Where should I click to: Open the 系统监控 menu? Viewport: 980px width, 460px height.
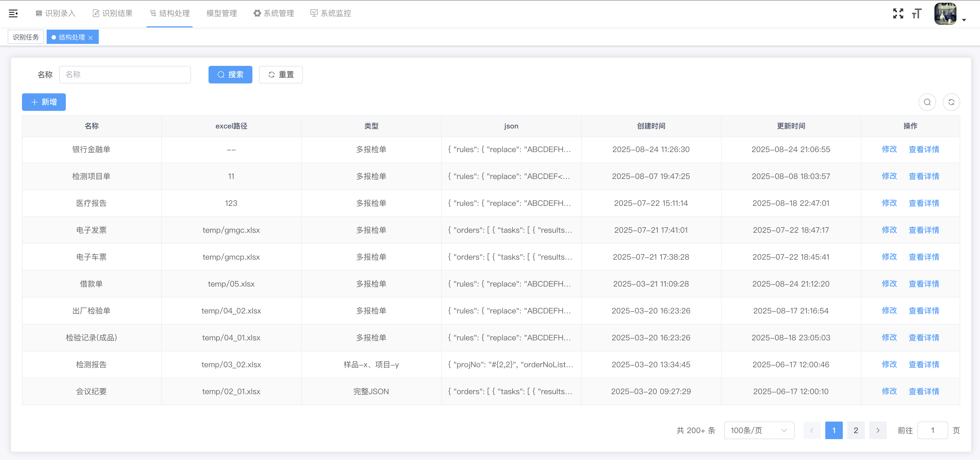point(331,13)
